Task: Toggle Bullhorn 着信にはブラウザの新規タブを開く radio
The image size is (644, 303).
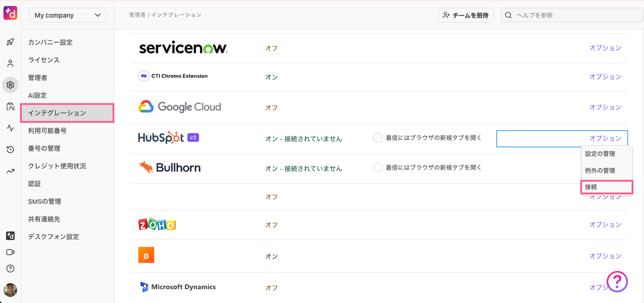Action: (x=378, y=168)
